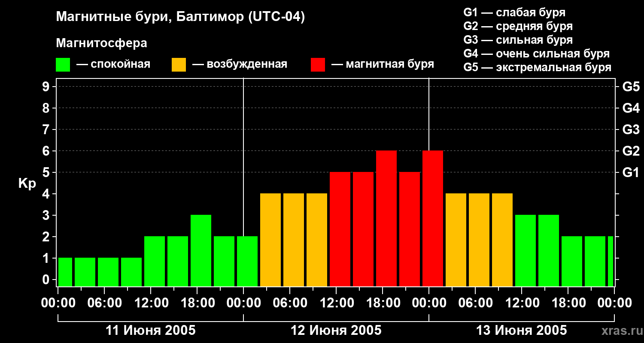The height and width of the screenshot is (343, 644).
Task: Click the '11 Июня 2005' date label
Action: pyautogui.click(x=151, y=331)
